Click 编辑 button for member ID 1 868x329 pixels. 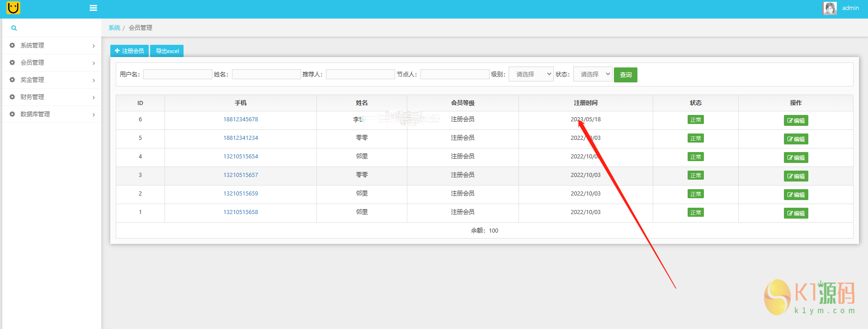(796, 213)
